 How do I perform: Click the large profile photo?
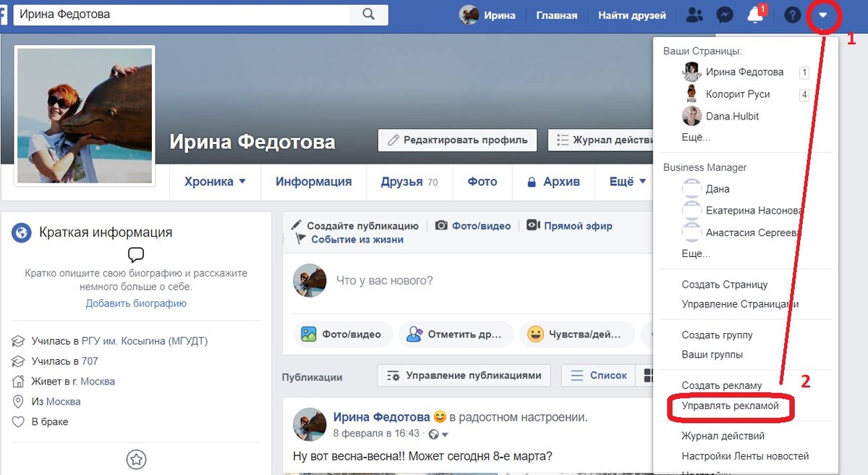point(85,116)
